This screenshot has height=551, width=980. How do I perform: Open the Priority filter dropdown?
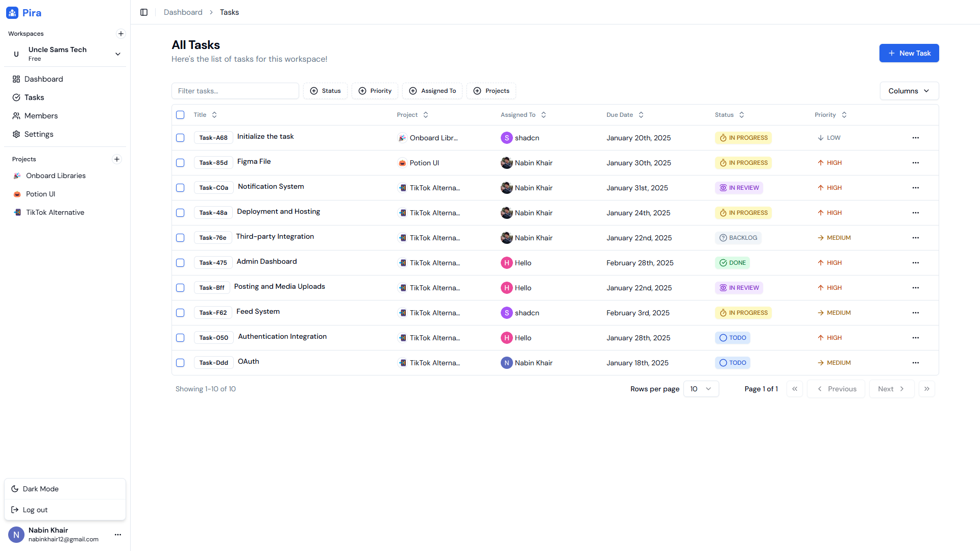click(375, 91)
